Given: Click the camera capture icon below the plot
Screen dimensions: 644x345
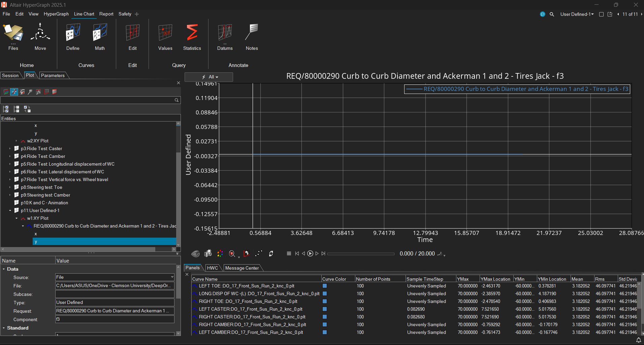Looking at the screenshot, I should (208, 253).
